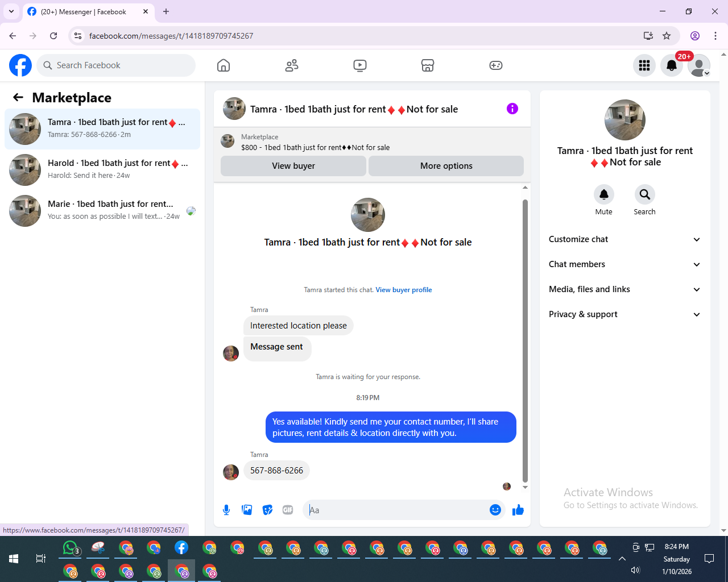Click the blue Yes available reply message

pyautogui.click(x=391, y=427)
